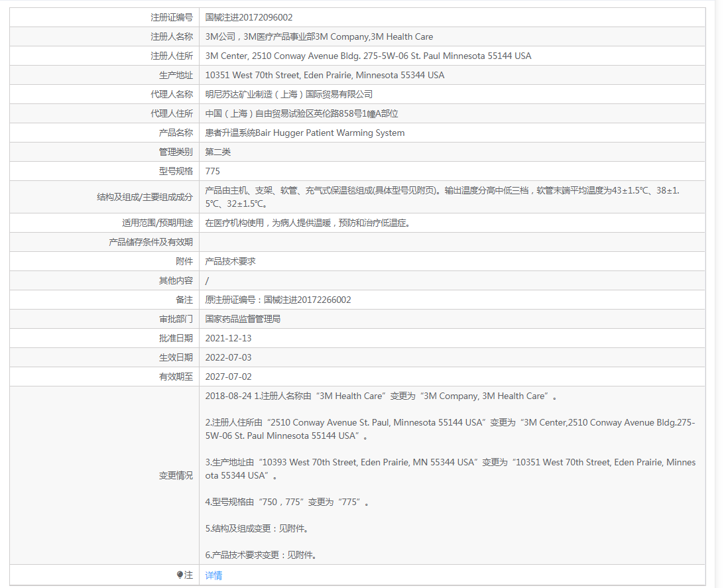The width and height of the screenshot is (724, 588).
Task: Click the 代理人名称 label
Action: click(171, 95)
